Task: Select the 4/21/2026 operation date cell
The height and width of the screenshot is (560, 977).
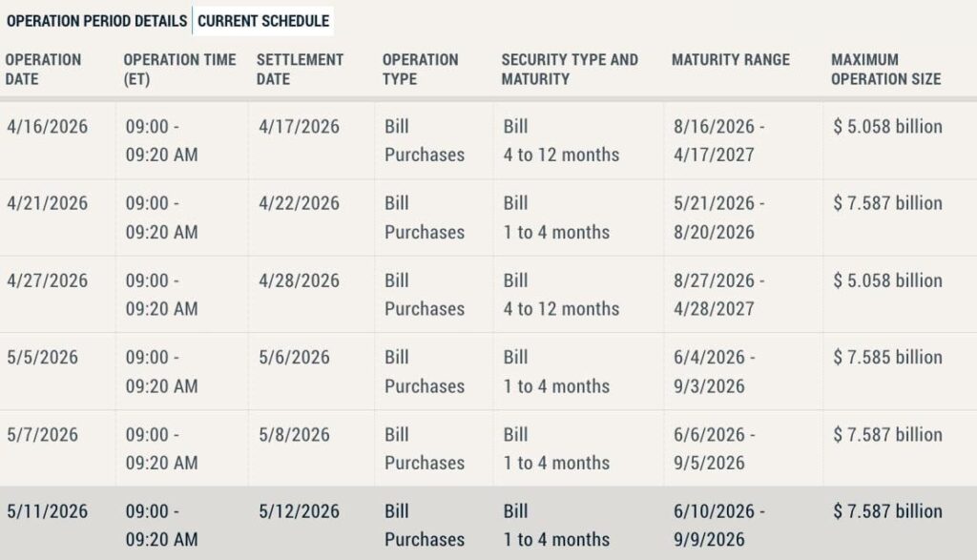Action: 46,203
